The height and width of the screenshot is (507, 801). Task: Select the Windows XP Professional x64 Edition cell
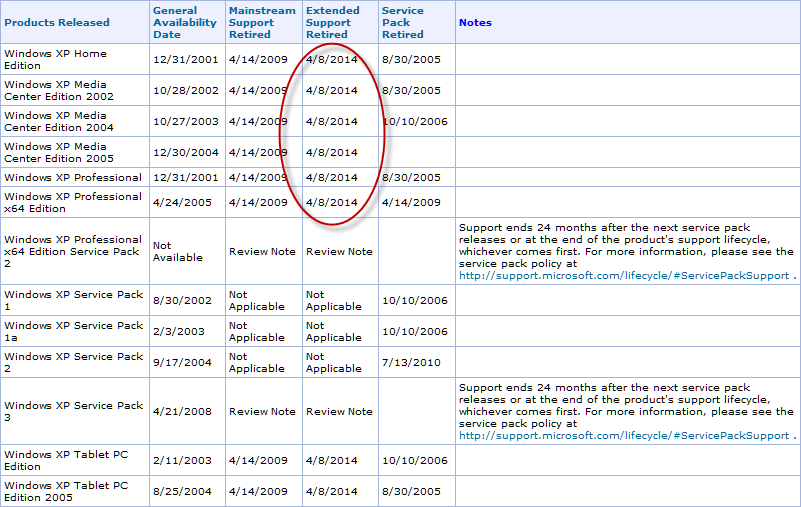pos(73,202)
